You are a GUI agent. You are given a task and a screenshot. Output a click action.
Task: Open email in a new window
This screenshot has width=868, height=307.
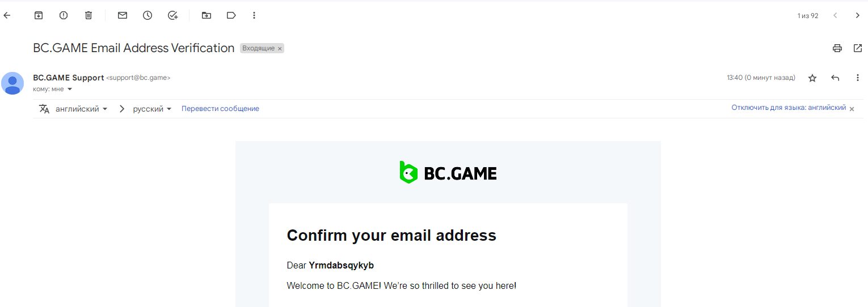point(858,48)
